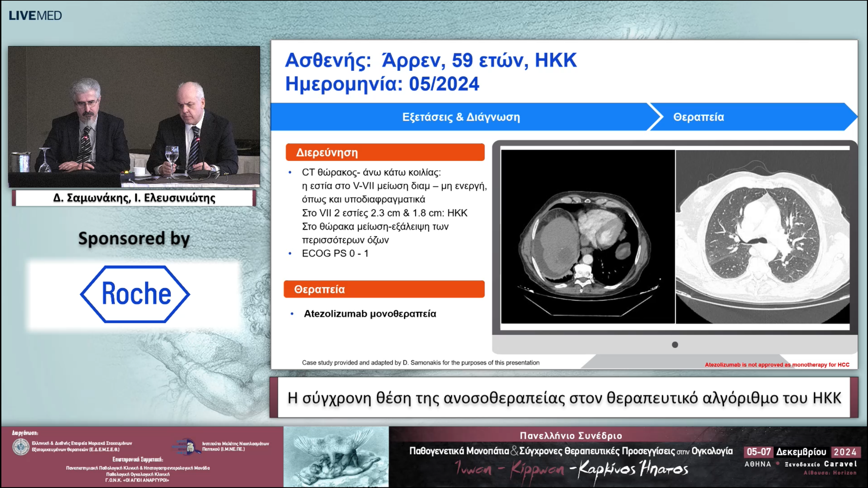Screen dimensions: 868x488
Task: Click the 'Case study provided and adapted by D. Samonakis' footnote
Action: [420, 363]
